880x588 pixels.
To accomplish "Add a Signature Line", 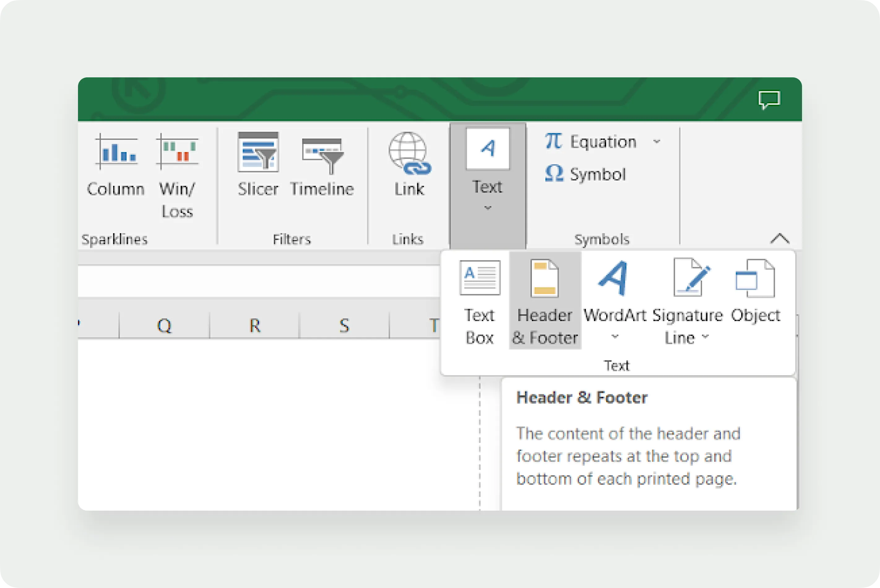I will (x=687, y=301).
